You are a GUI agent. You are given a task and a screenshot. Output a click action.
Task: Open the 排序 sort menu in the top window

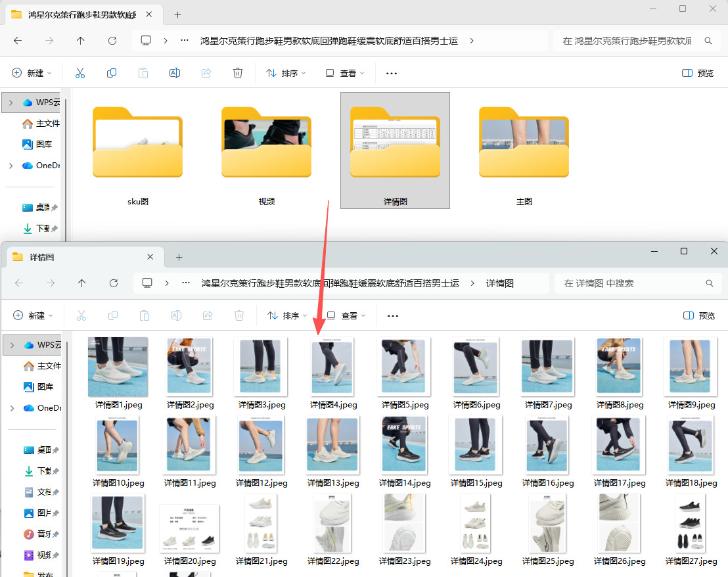286,73
